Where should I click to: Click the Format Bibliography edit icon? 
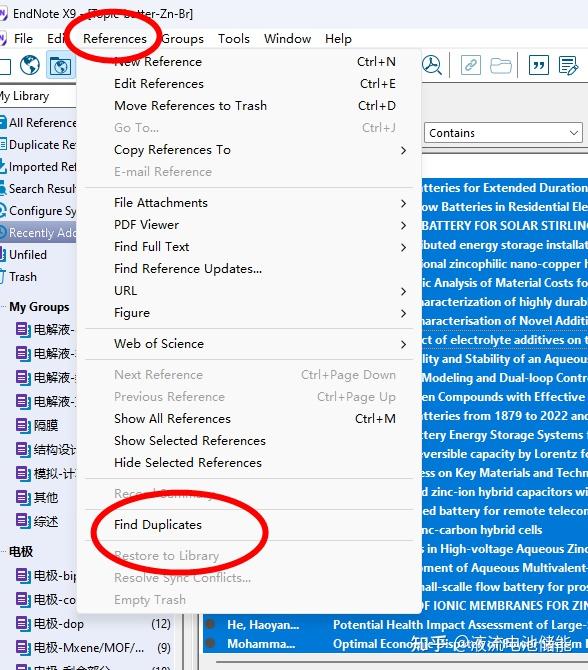568,65
